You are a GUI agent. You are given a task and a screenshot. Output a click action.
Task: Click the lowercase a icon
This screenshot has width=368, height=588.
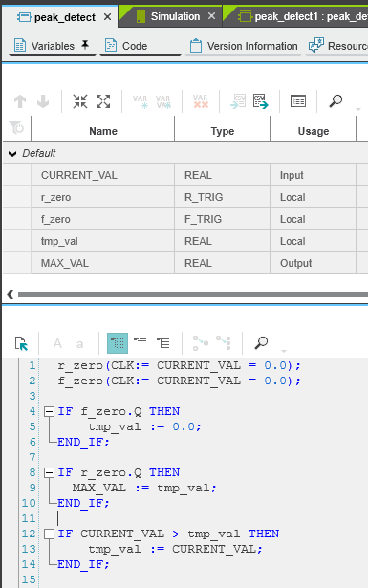pos(80,344)
